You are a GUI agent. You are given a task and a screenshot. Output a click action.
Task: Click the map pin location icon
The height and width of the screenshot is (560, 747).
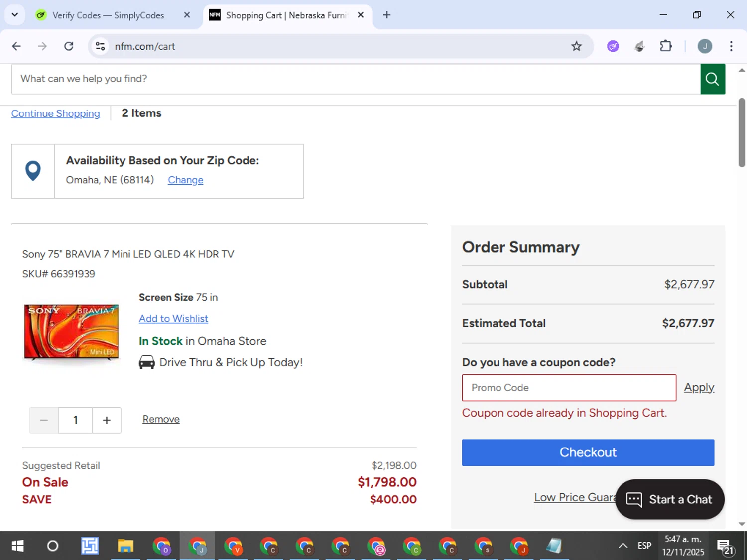[33, 171]
